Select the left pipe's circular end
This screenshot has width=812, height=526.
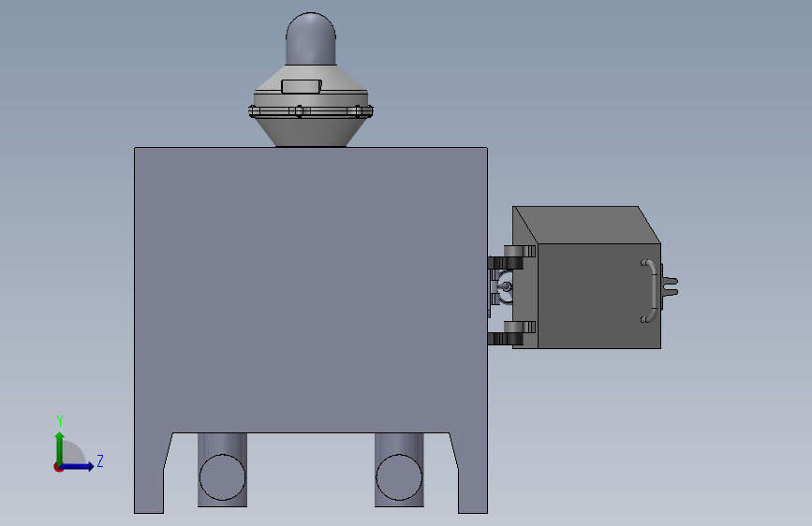click(222, 477)
